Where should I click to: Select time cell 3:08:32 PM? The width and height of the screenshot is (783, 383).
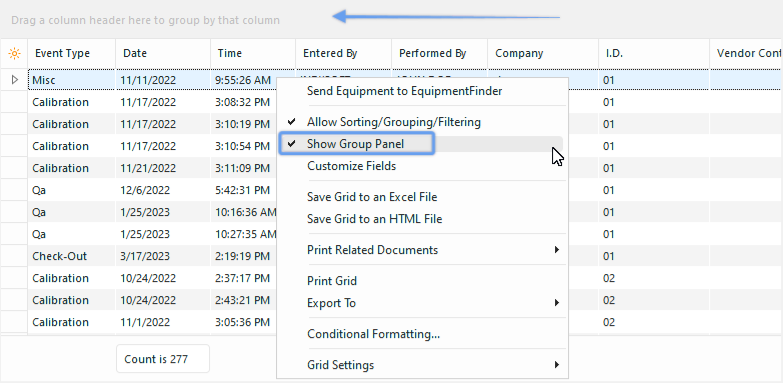[244, 102]
